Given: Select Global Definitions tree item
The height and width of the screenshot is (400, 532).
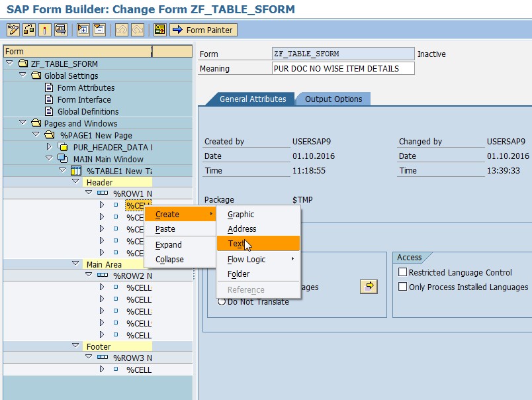Looking at the screenshot, I should pyautogui.click(x=88, y=111).
